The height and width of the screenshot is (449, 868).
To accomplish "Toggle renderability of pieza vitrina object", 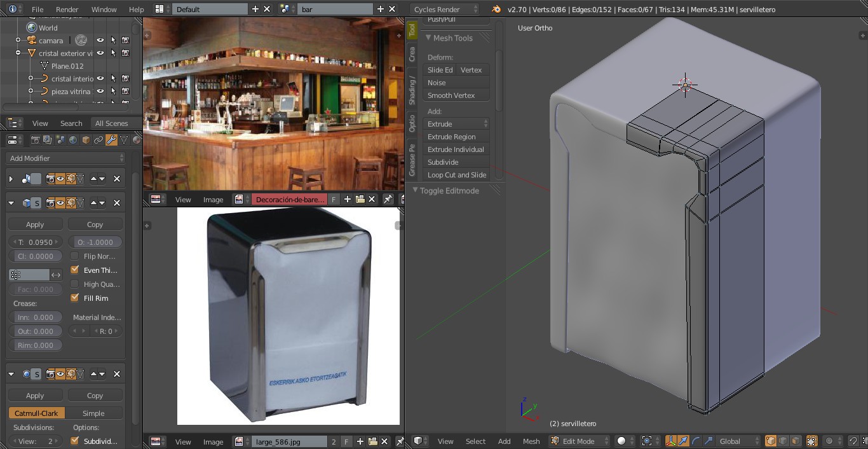I will click(126, 91).
